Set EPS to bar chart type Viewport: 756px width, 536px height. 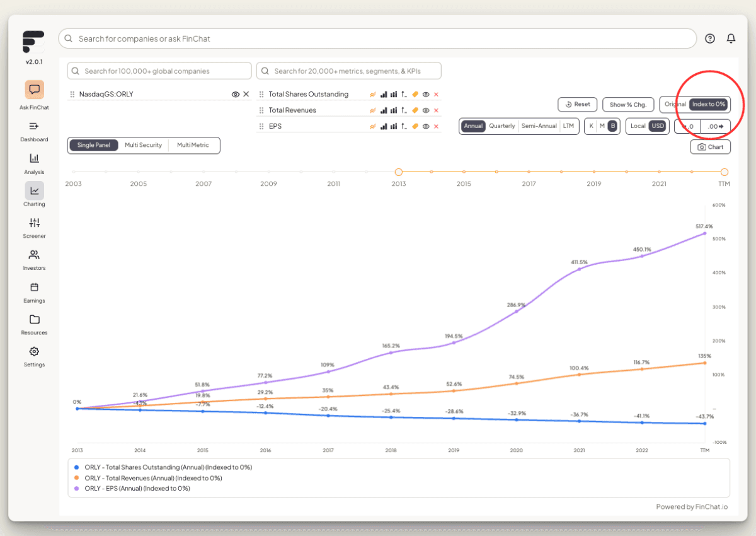(384, 126)
